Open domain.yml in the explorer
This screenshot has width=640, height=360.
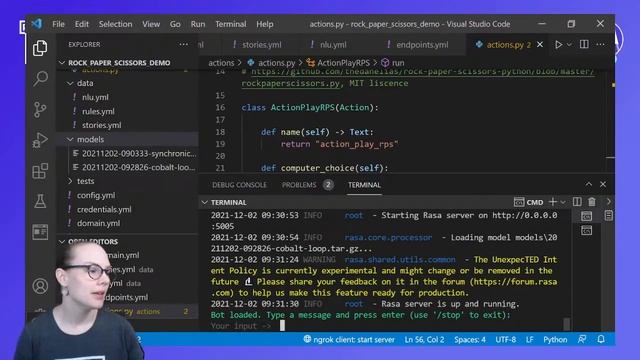pos(98,223)
